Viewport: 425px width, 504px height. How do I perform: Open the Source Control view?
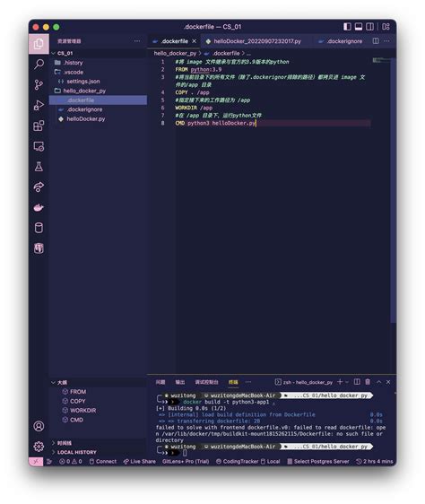point(39,85)
